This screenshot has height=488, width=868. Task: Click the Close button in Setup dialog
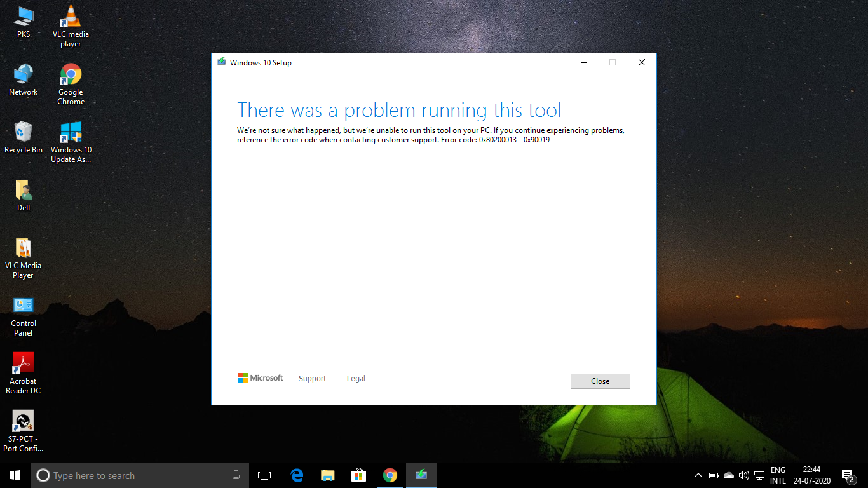click(x=600, y=381)
